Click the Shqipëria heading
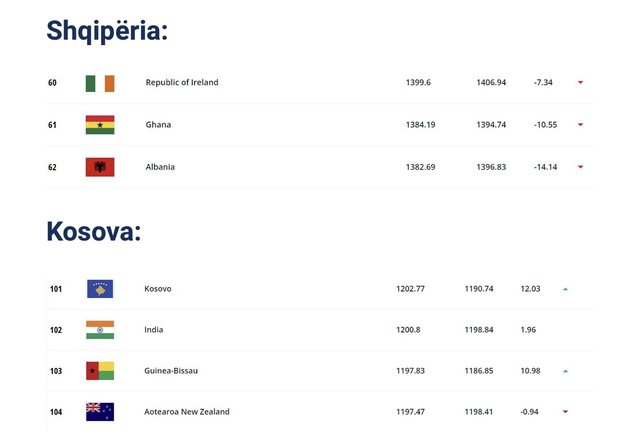 pyautogui.click(x=107, y=31)
